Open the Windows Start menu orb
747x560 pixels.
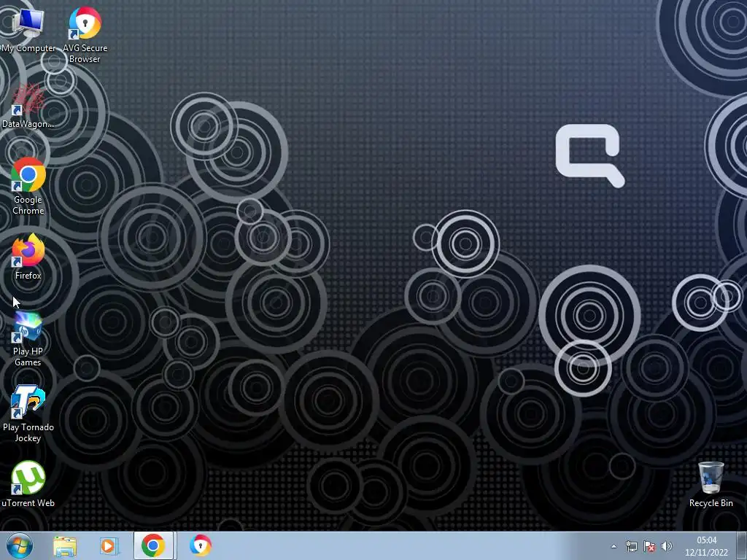[19, 545]
